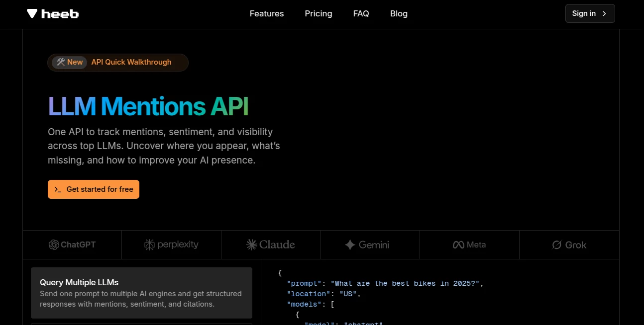
Task: Click the New badge with tools icon
Action: 69,62
